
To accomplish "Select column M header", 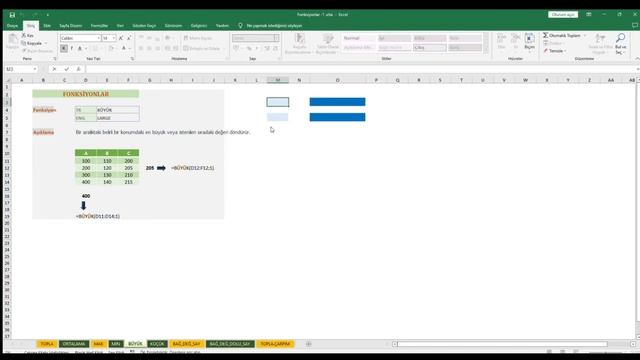I will click(x=278, y=80).
